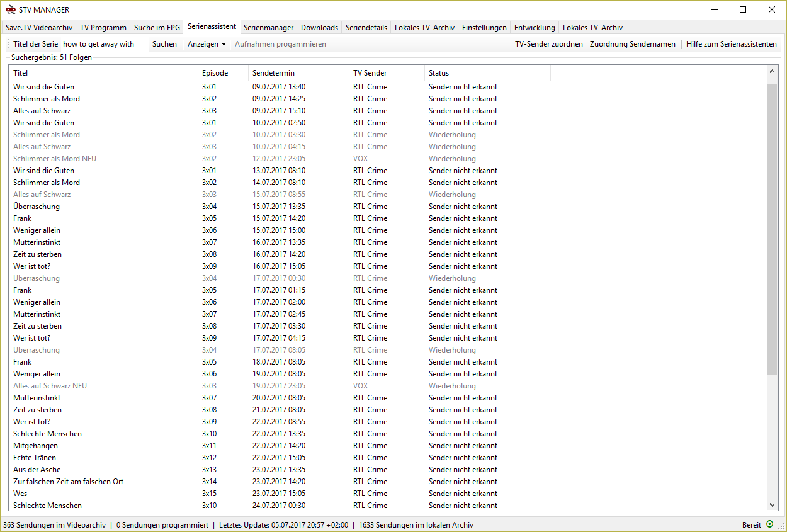The width and height of the screenshot is (787, 532).
Task: Open the TV Programm tab
Action: 103,28
